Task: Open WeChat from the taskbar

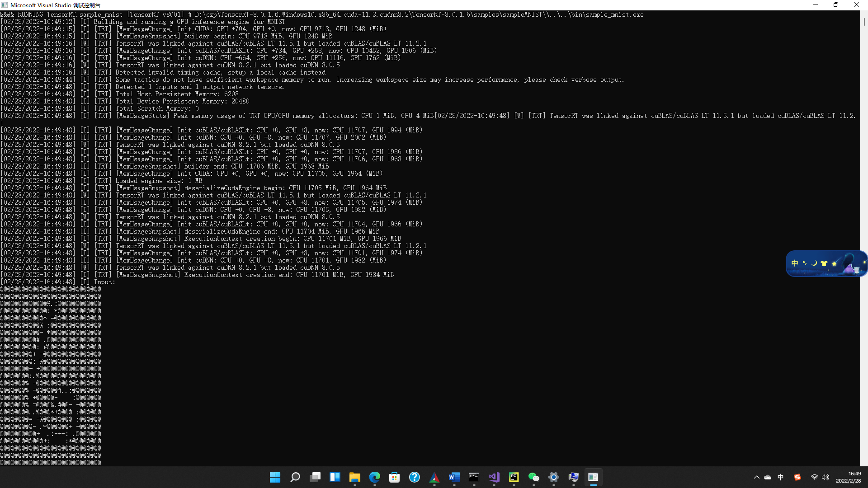Action: (533, 477)
